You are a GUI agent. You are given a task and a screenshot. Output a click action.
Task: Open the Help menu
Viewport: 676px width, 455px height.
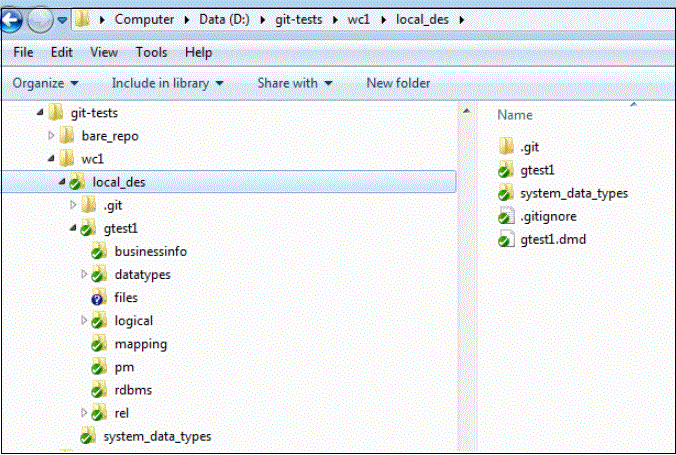point(198,52)
